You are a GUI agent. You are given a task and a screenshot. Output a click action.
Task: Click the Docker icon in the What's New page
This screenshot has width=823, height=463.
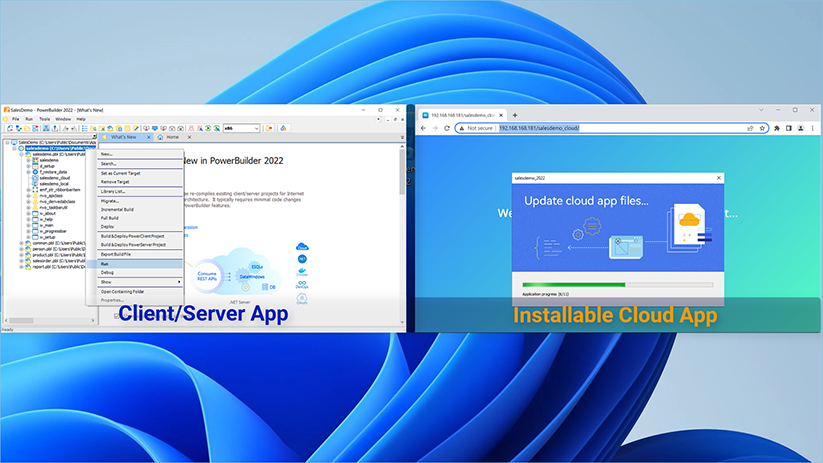point(302,272)
